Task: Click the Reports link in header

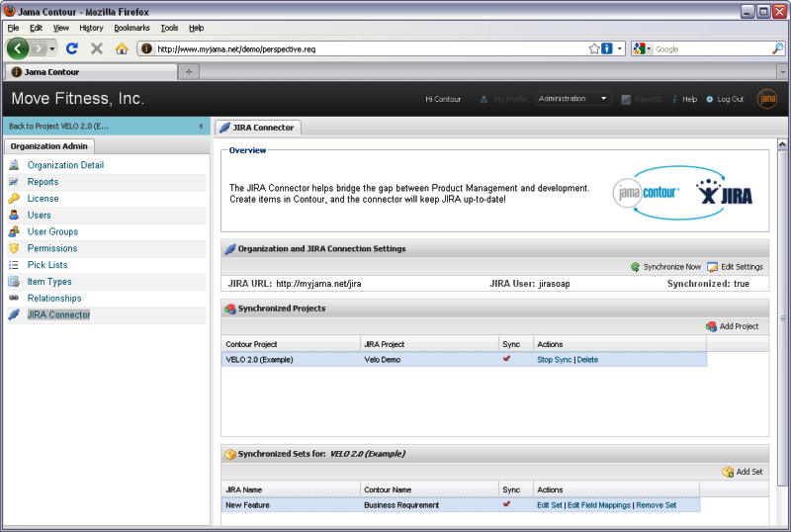Action: pyautogui.click(x=649, y=99)
